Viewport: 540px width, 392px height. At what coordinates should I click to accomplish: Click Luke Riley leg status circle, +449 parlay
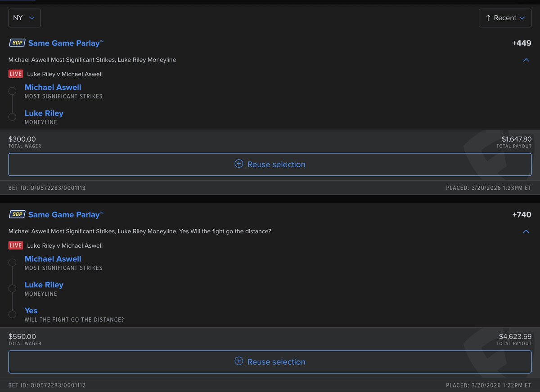tap(13, 117)
